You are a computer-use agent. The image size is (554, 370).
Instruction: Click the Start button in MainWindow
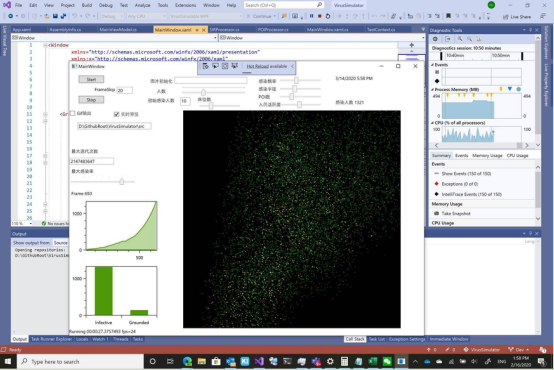(x=91, y=79)
